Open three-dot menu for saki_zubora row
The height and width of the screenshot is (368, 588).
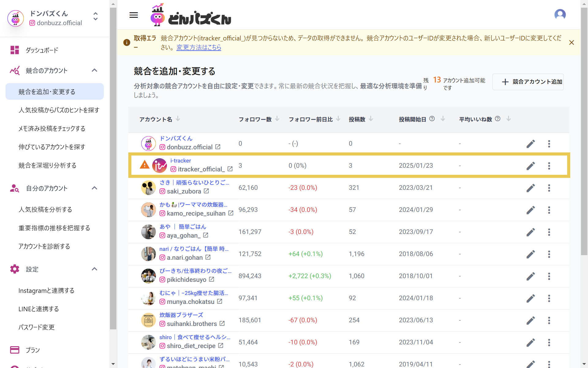click(x=549, y=188)
